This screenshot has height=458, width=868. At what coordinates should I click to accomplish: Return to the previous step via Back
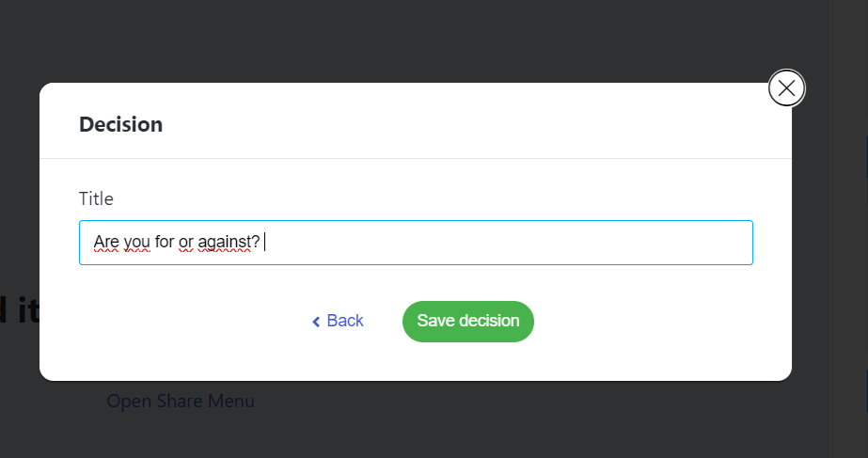[344, 321]
